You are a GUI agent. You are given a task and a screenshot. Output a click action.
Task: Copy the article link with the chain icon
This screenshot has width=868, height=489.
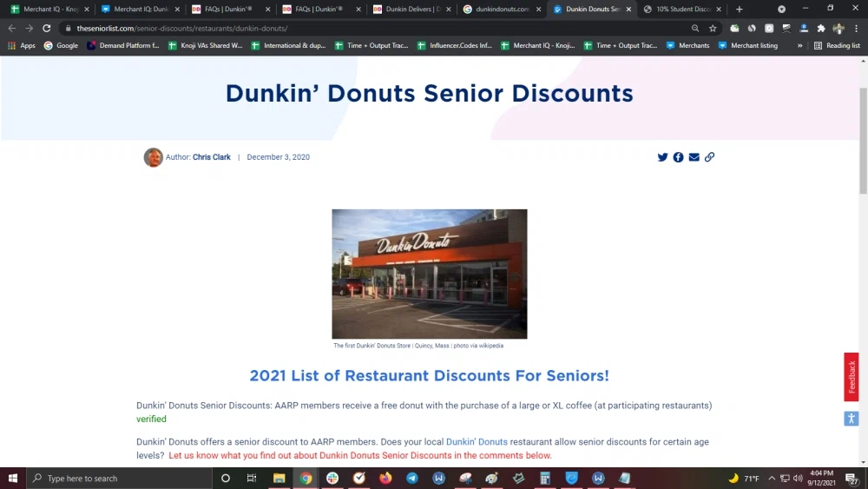pyautogui.click(x=709, y=157)
